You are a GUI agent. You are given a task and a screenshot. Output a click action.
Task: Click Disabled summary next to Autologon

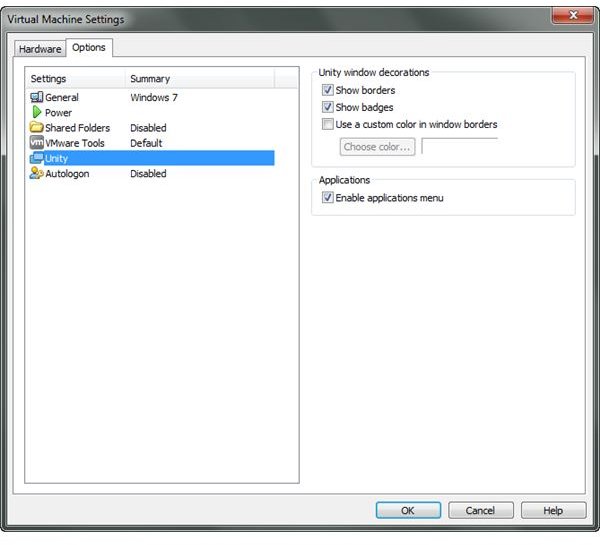pyautogui.click(x=148, y=174)
